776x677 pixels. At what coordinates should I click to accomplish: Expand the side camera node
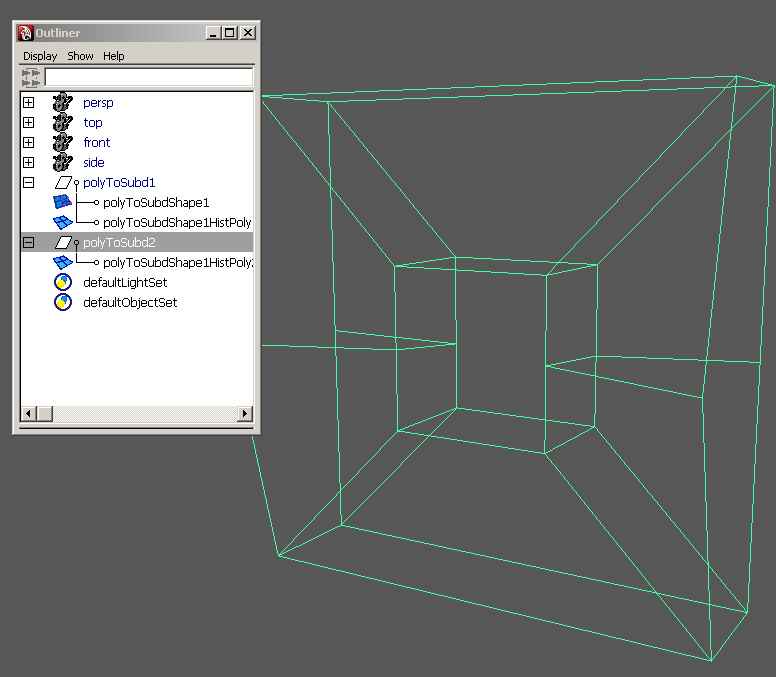29,162
